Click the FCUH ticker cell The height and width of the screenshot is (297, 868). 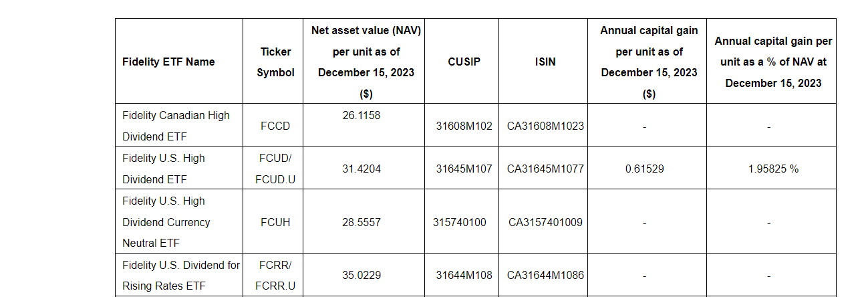click(x=275, y=222)
